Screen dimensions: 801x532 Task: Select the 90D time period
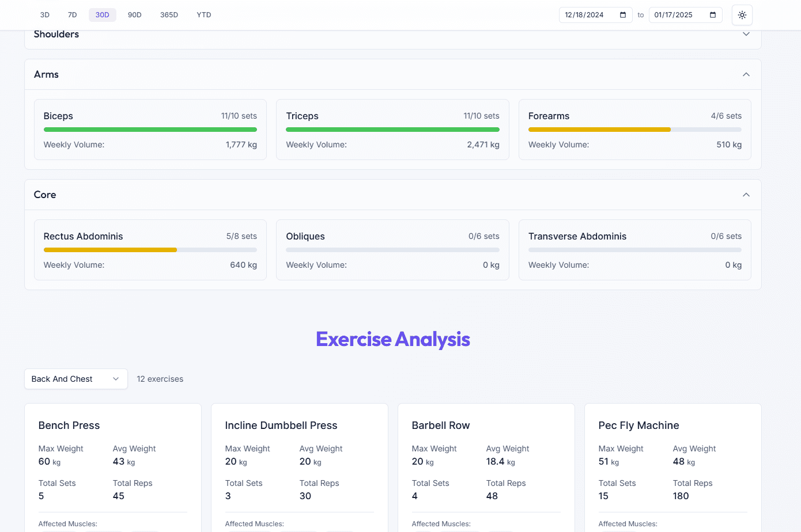(134, 15)
